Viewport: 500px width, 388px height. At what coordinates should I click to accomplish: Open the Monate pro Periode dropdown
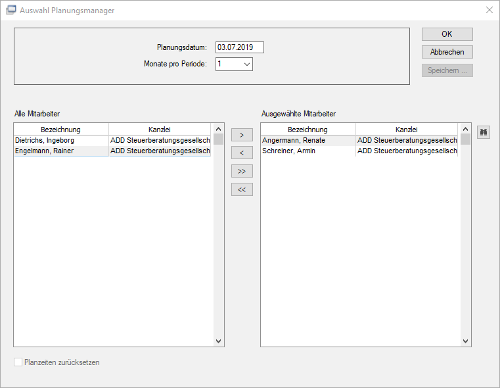pos(247,64)
